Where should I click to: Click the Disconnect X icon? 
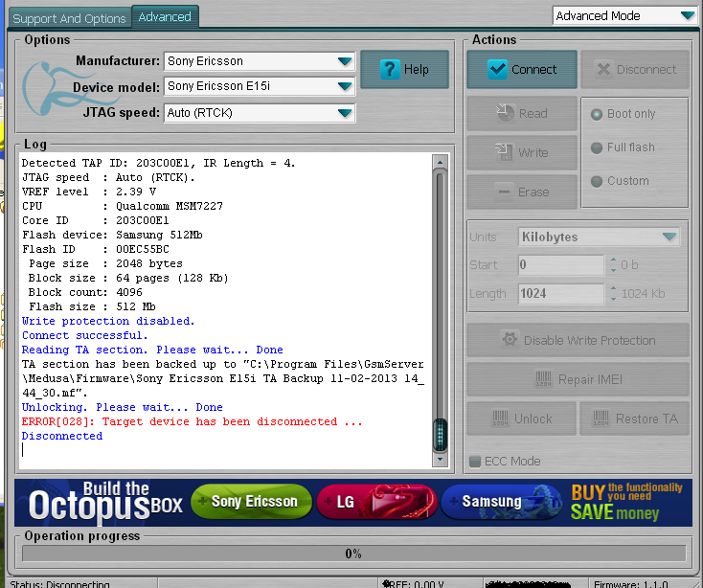click(x=603, y=70)
